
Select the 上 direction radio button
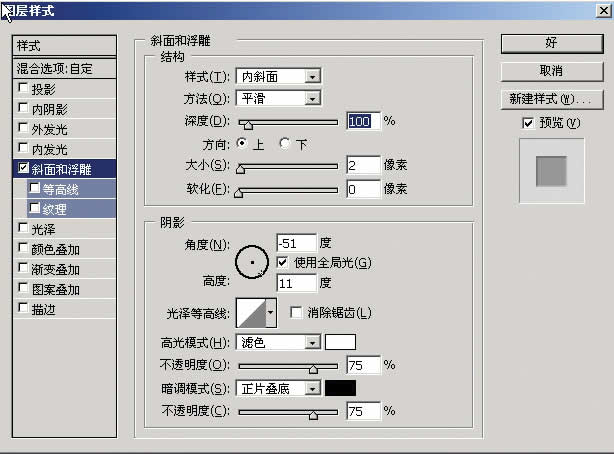pos(242,143)
